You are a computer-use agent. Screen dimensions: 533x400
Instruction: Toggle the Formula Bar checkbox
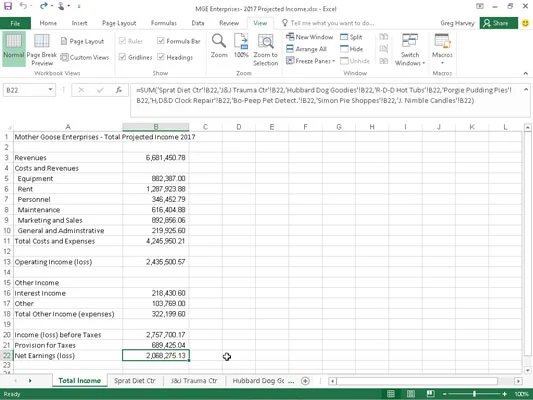coord(161,41)
